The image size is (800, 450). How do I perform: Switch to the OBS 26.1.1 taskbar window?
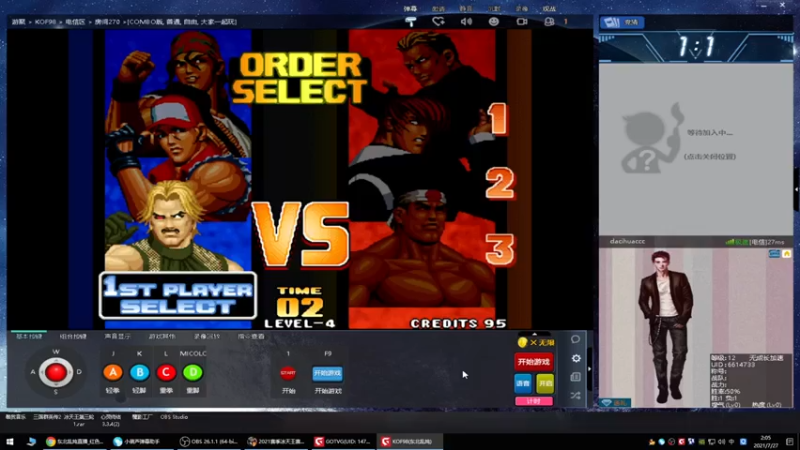point(210,441)
